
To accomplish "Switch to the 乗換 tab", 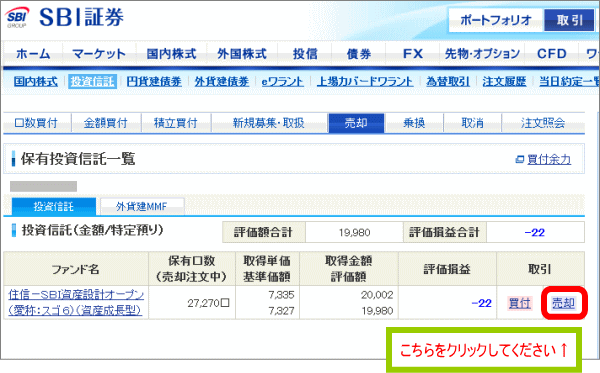I will pos(414,123).
